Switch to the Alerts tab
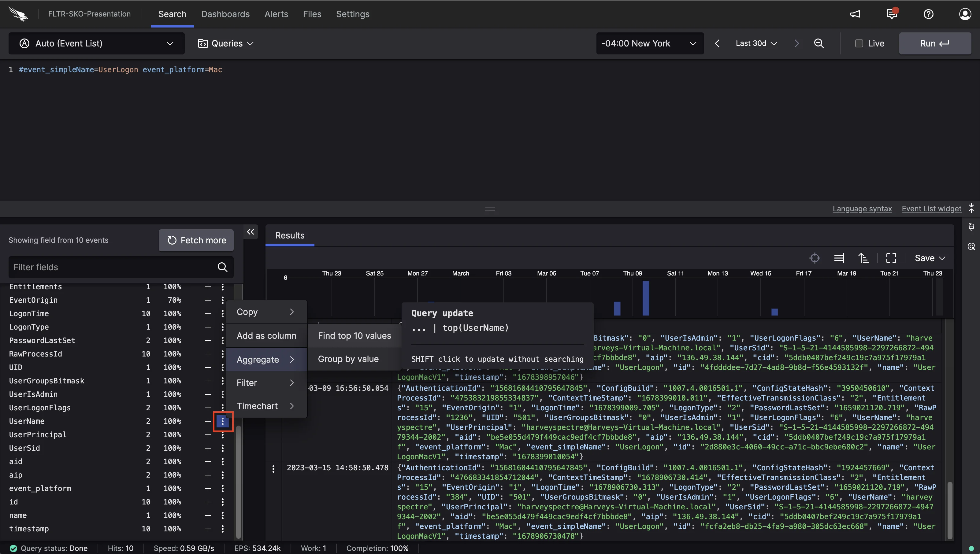Screen dimensions: 980x554 tap(276, 14)
